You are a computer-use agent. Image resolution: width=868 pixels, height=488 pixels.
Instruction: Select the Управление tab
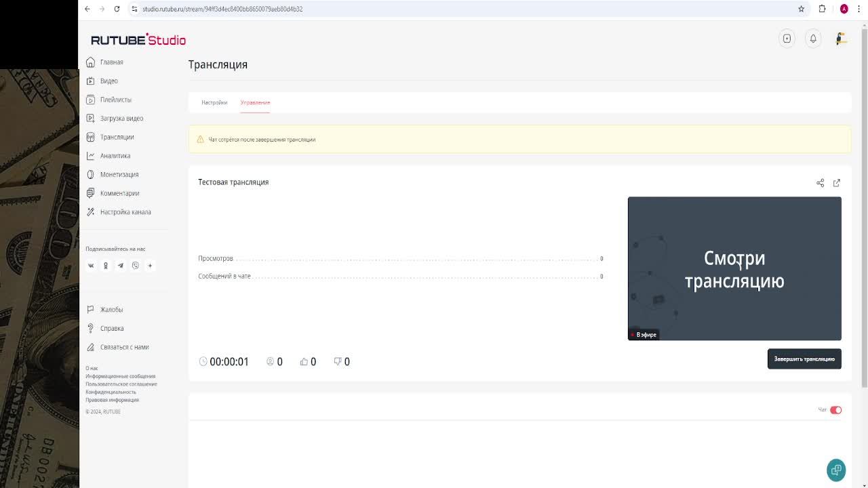click(255, 102)
